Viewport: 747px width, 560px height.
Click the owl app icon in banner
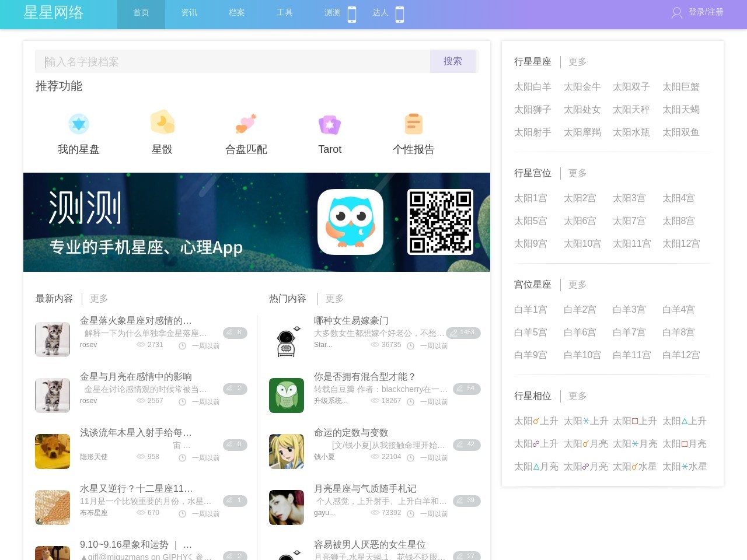pyautogui.click(x=350, y=222)
